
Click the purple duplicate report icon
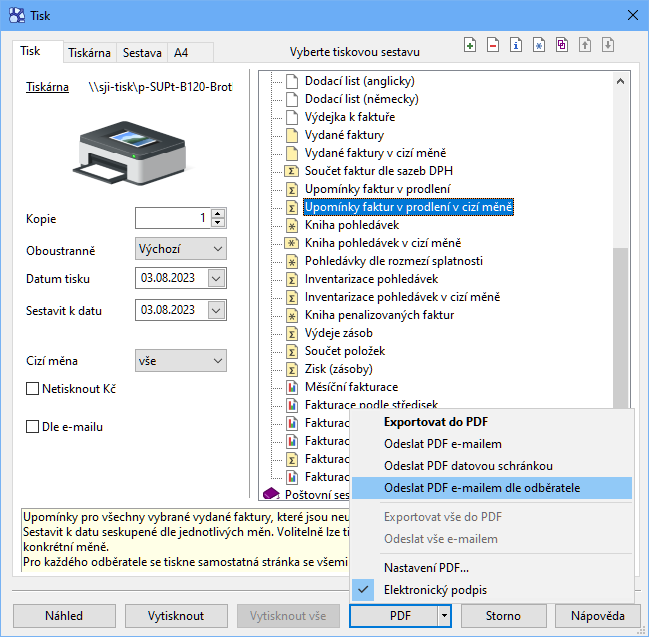tap(562, 45)
